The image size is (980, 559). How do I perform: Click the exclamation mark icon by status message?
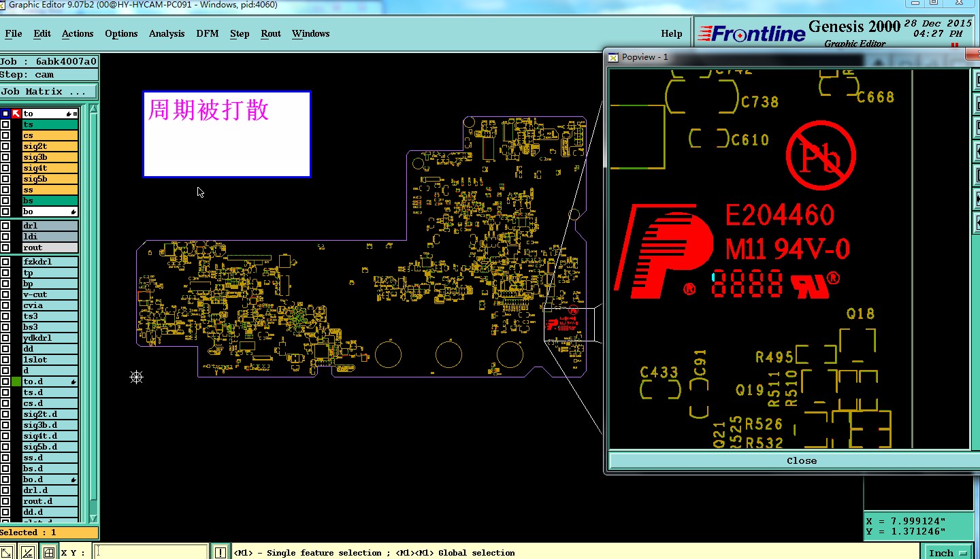[220, 552]
